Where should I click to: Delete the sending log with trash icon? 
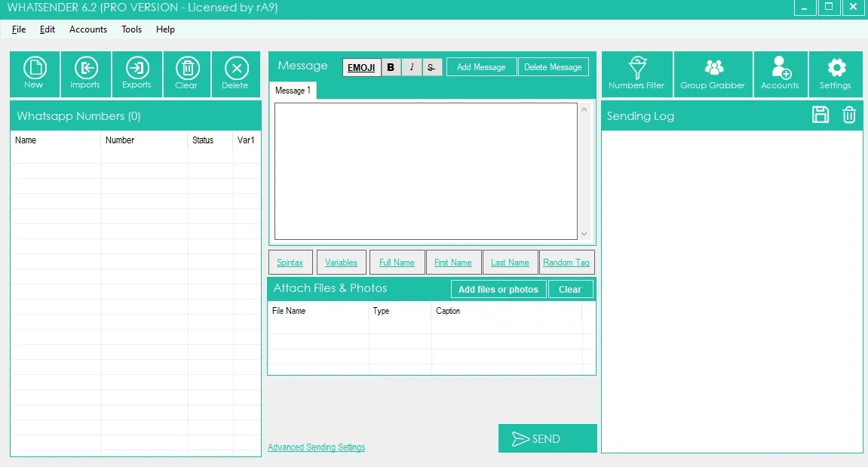(x=849, y=115)
